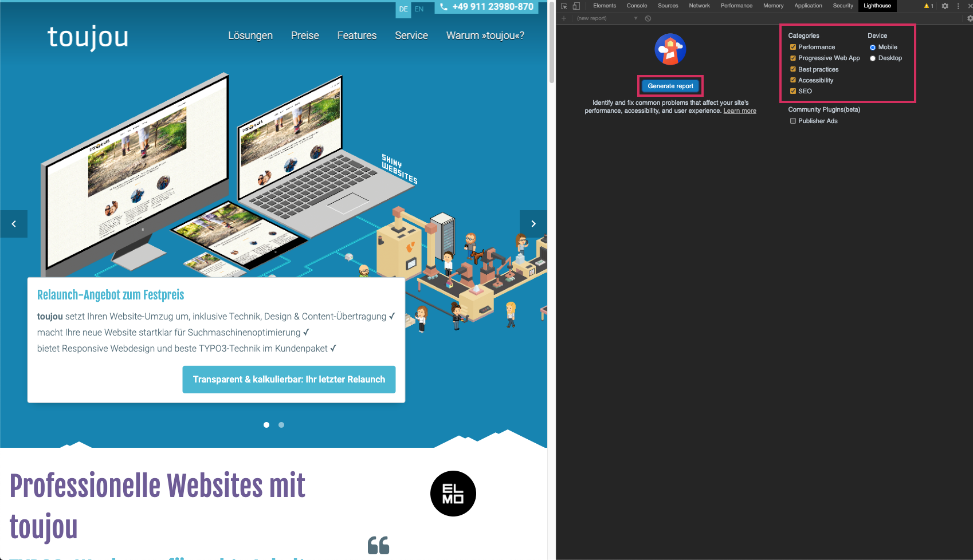This screenshot has height=560, width=973.
Task: Click the Relaunch-Angebot zum Festpreis heading
Action: click(111, 295)
